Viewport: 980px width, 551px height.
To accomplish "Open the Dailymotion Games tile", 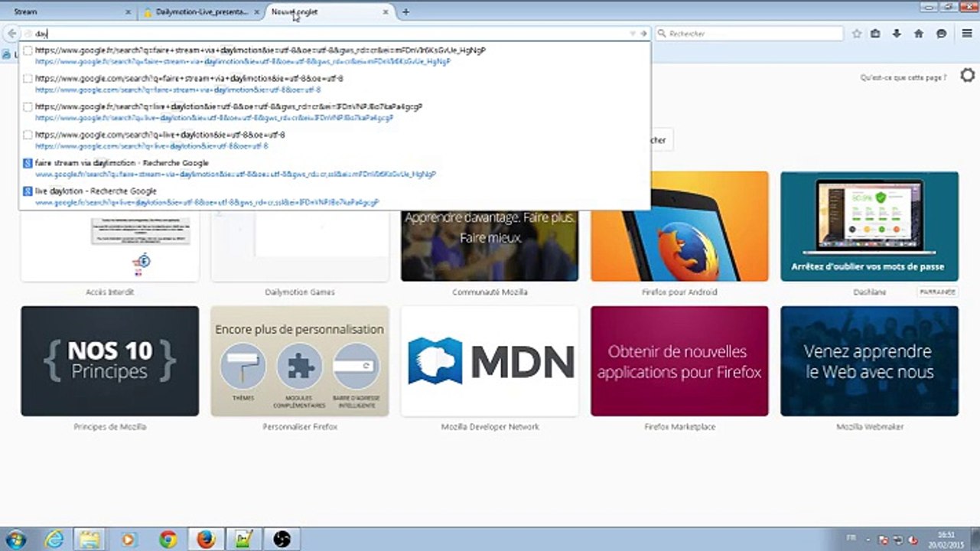I will (x=300, y=246).
